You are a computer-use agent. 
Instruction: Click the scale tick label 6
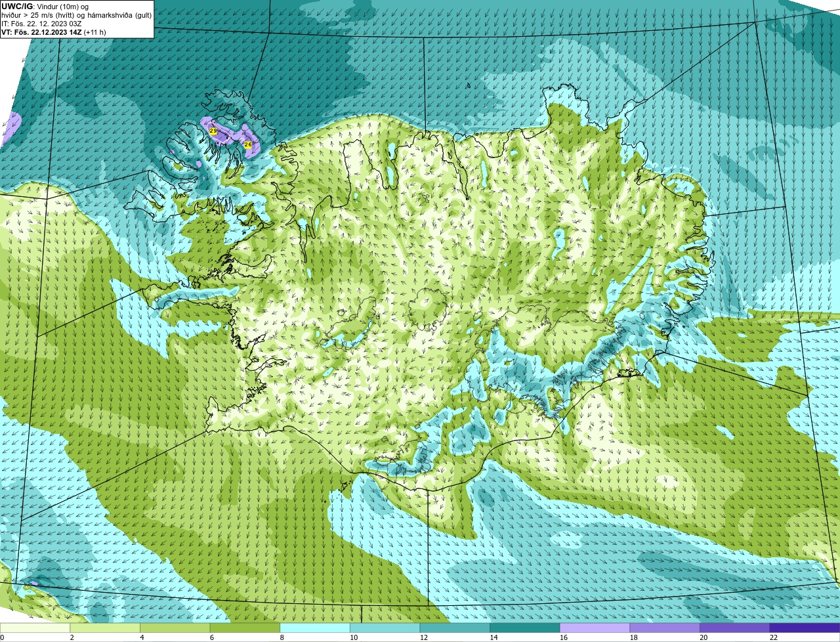point(211,637)
